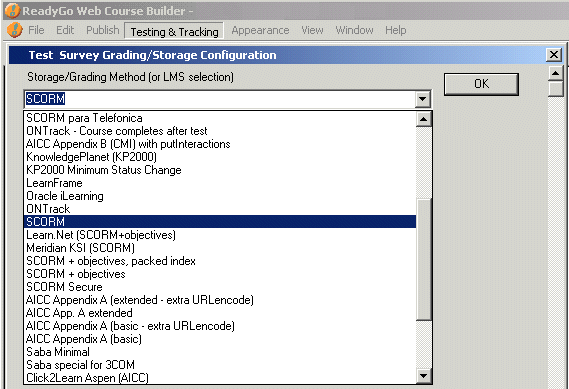Select ONTrack - Course completes after test

tap(220, 131)
